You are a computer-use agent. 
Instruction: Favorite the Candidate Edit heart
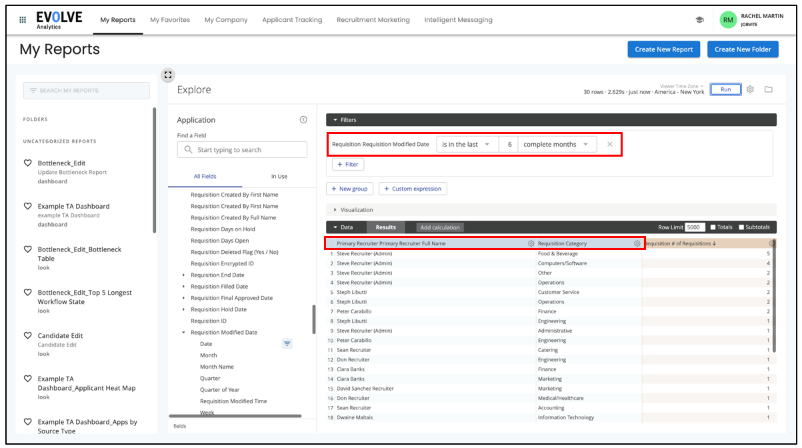tap(28, 335)
